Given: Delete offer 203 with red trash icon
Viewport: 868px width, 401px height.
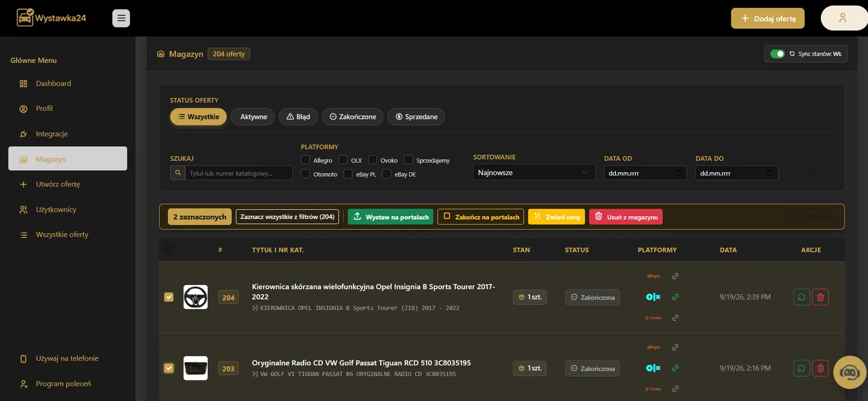Looking at the screenshot, I should point(820,368).
